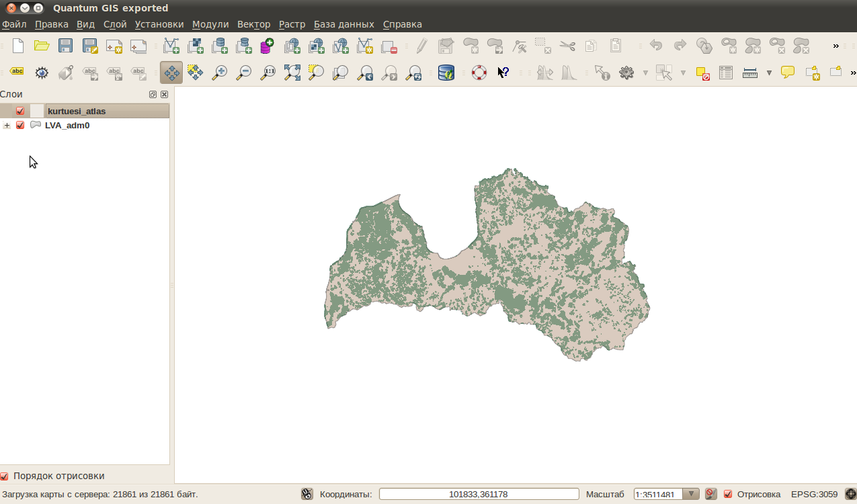Open the measure tool dropdown arrow
This screenshot has height=504, width=857.
tap(769, 73)
